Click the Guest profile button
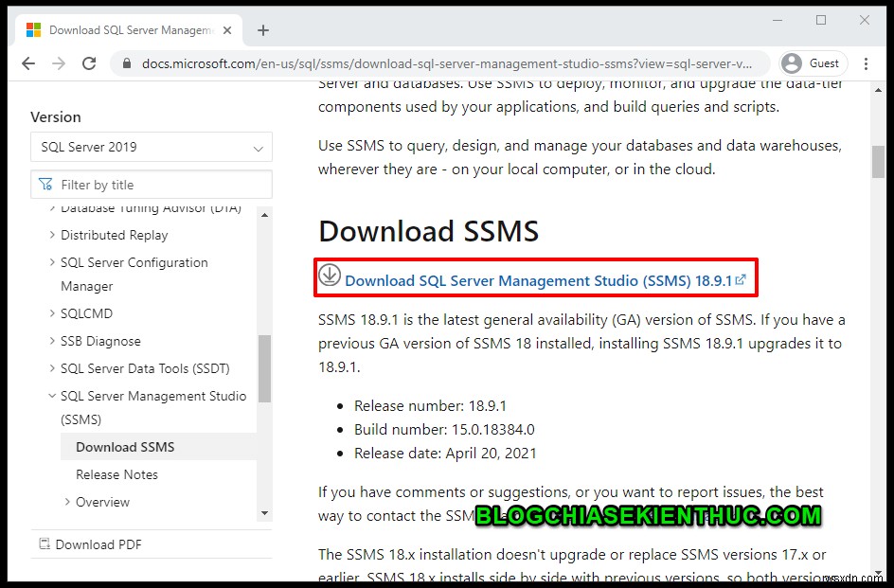Screen dimensions: 894x588 click(x=812, y=62)
